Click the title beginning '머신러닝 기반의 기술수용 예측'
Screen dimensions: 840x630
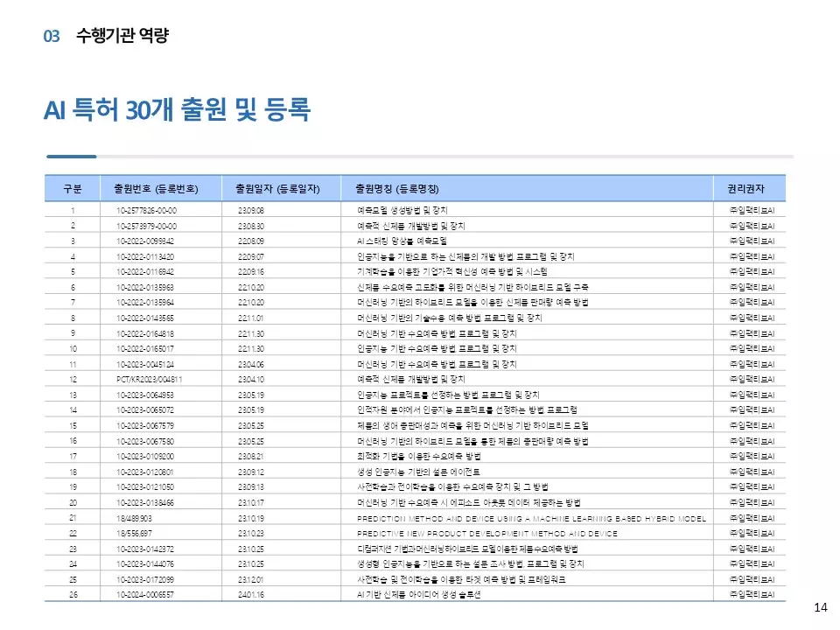point(450,318)
